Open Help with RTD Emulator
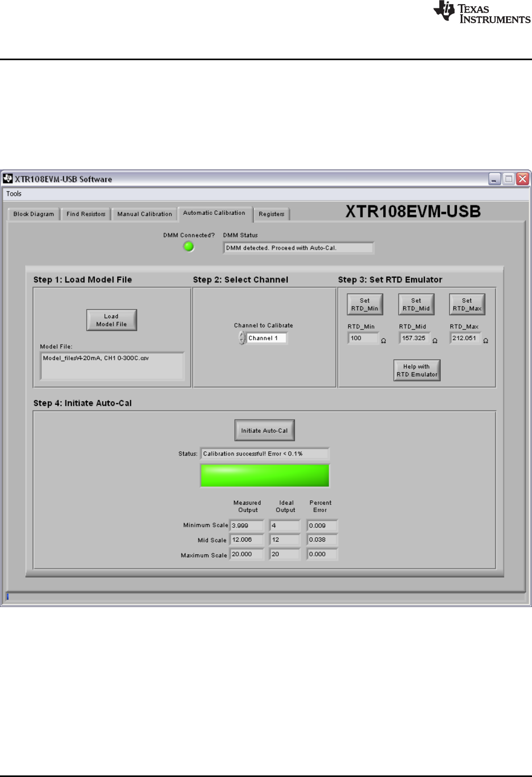532x777 pixels. click(x=417, y=370)
